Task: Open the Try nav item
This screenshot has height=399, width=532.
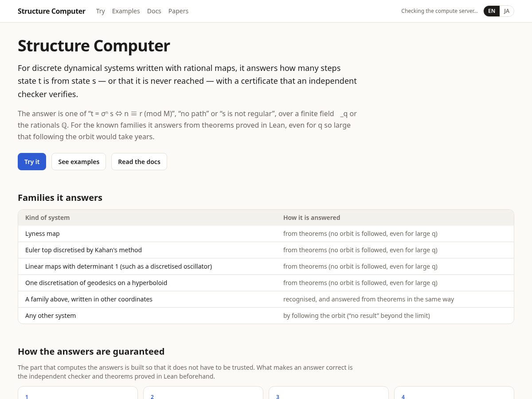Action: [x=101, y=11]
